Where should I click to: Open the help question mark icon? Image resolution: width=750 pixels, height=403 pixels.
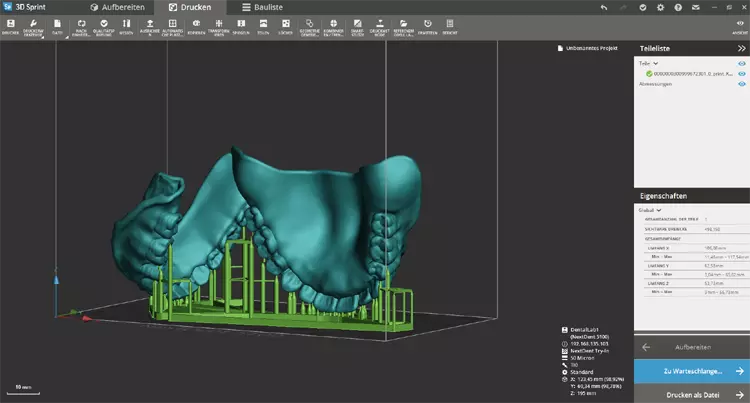[x=678, y=7]
